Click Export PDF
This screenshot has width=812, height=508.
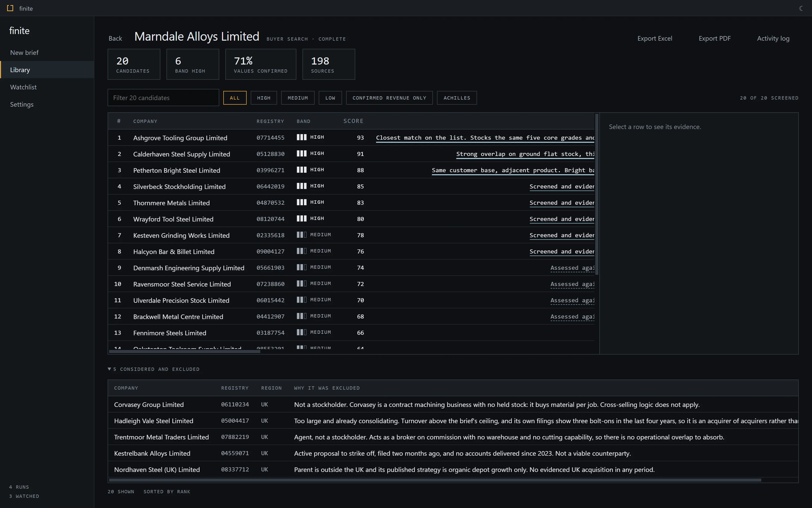[714, 38]
